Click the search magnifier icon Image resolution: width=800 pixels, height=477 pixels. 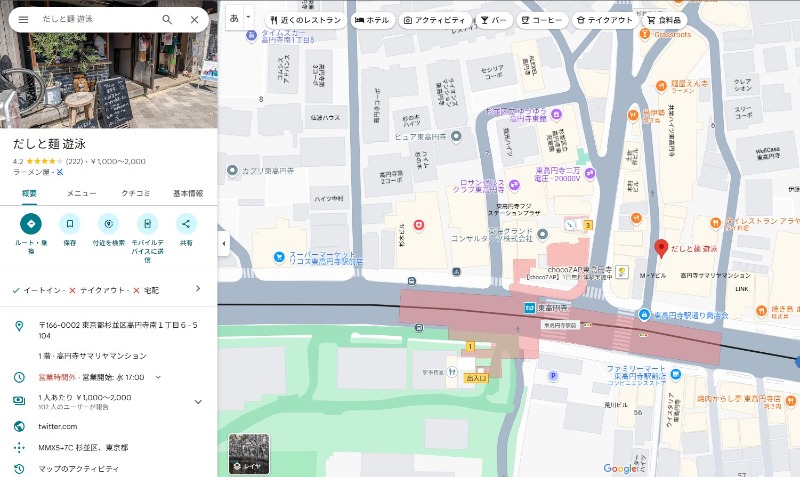[x=167, y=19]
